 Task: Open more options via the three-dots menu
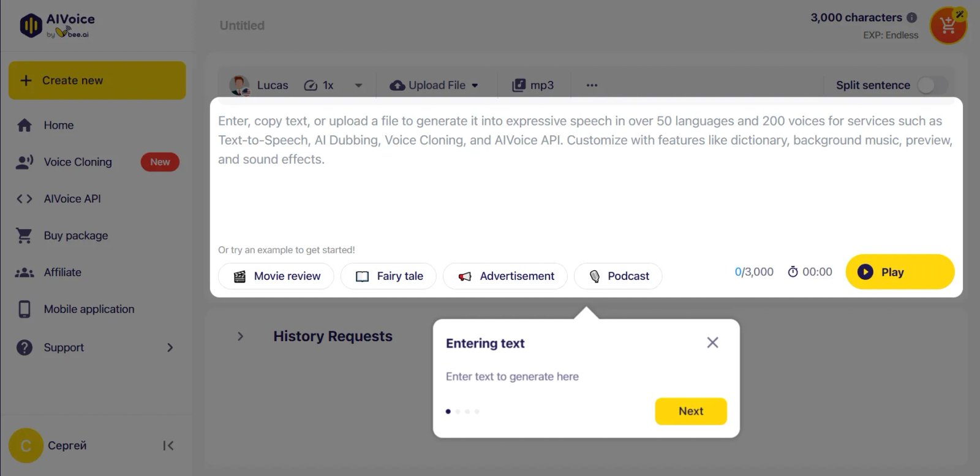[591, 85]
